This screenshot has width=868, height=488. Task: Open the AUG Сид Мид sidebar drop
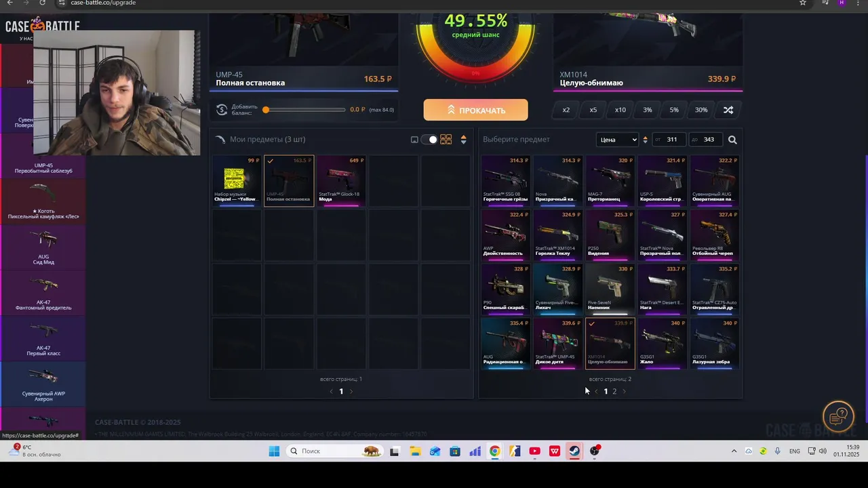click(x=43, y=247)
